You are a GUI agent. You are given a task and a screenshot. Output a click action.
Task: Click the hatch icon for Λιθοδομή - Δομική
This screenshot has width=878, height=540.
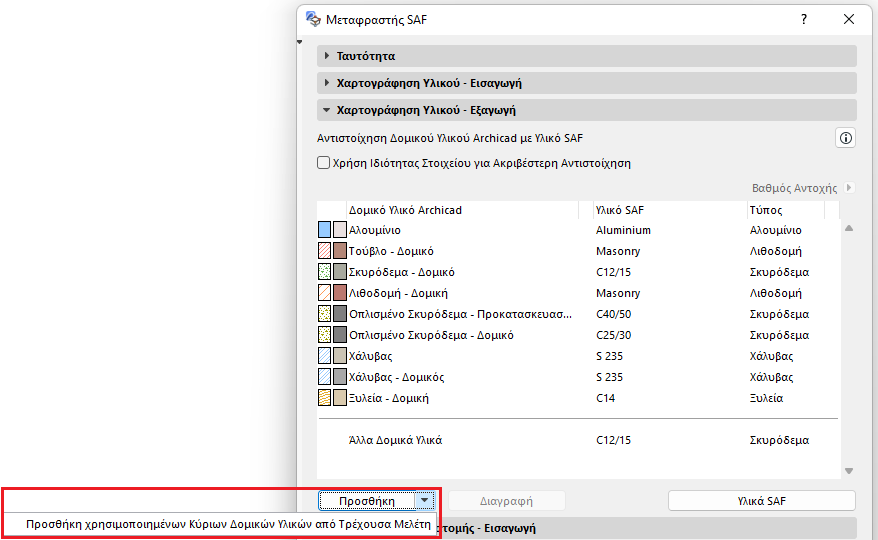[324, 293]
